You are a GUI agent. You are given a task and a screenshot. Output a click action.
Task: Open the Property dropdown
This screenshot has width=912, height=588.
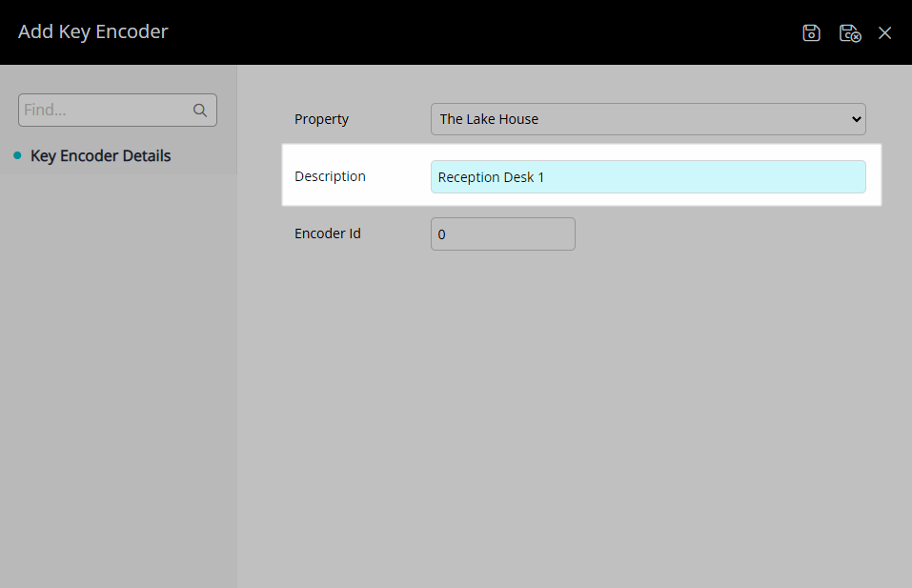point(648,119)
